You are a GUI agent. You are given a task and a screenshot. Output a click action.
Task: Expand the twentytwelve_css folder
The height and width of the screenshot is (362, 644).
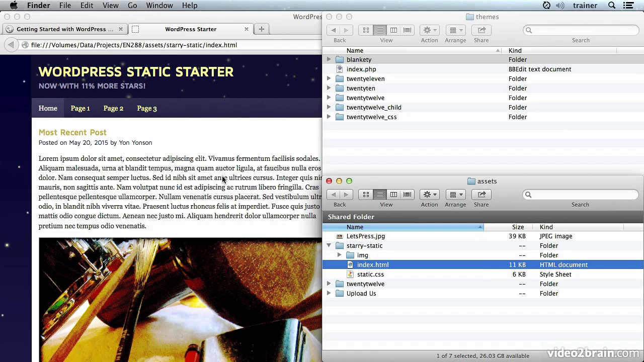329,117
